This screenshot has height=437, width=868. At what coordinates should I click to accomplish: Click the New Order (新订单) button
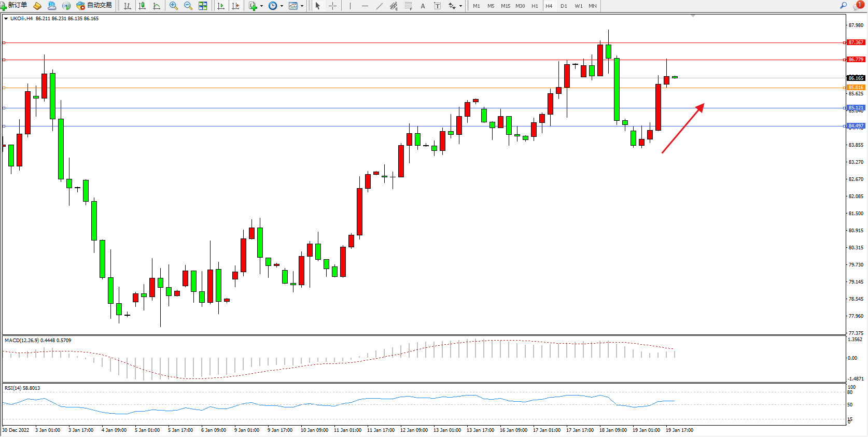click(x=14, y=6)
